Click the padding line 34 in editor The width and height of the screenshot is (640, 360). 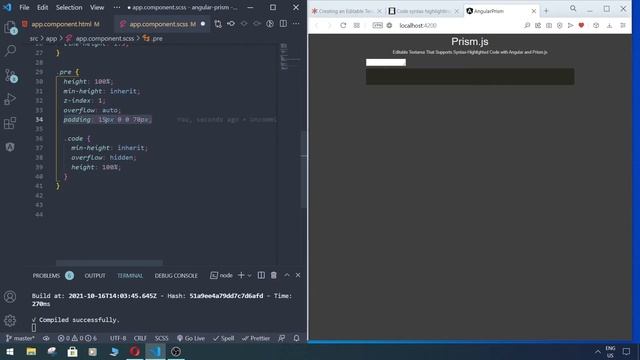click(x=108, y=120)
